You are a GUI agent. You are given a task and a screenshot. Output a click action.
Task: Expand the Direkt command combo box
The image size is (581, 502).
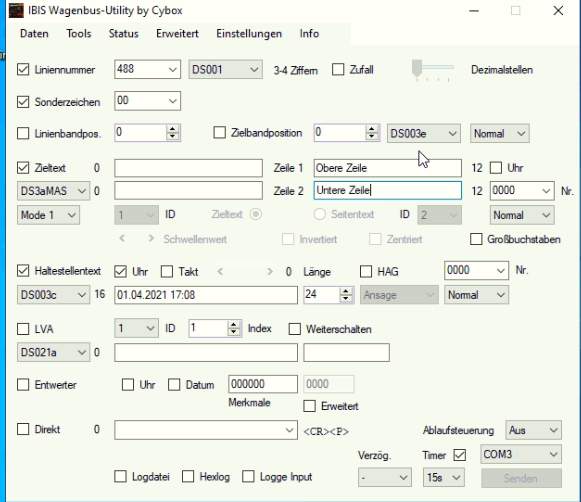click(289, 430)
